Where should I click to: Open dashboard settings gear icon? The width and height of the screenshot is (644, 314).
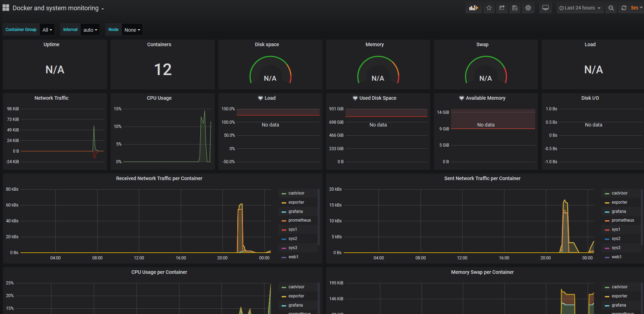[x=528, y=8]
